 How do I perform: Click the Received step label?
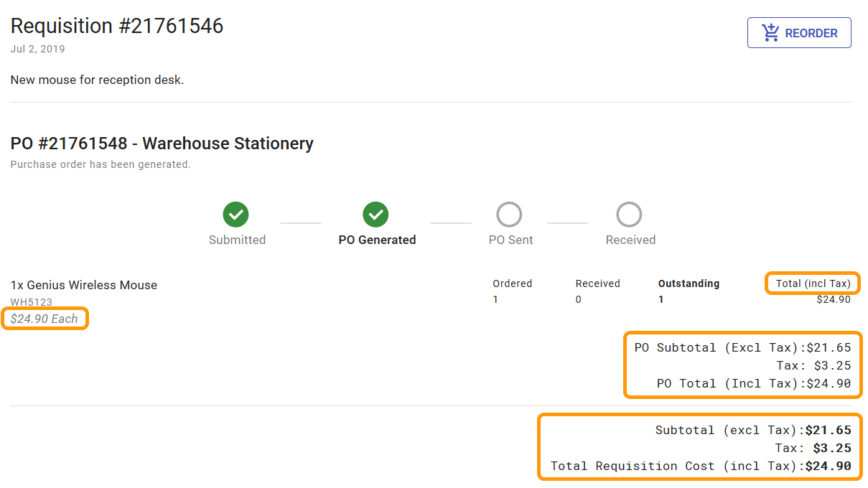pos(630,240)
